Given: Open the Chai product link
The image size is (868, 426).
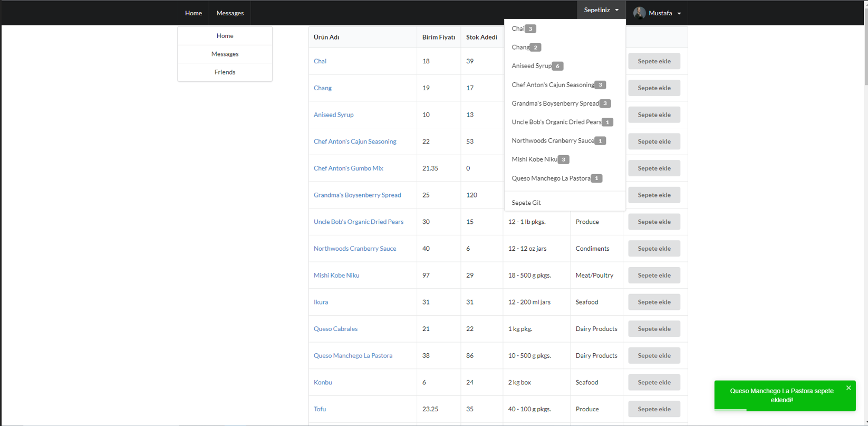Looking at the screenshot, I should point(320,61).
